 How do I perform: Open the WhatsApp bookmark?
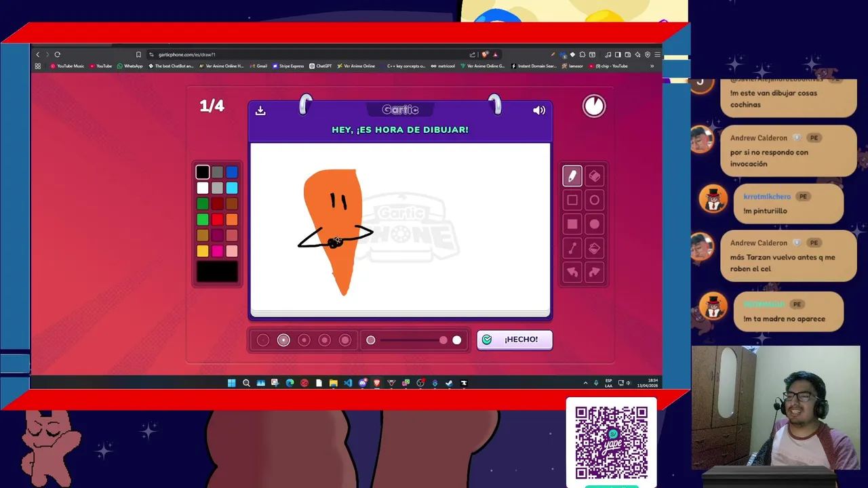130,66
